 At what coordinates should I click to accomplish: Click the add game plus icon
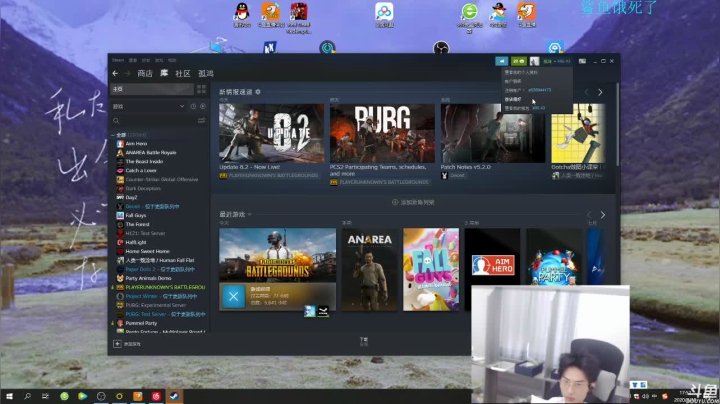coord(117,344)
